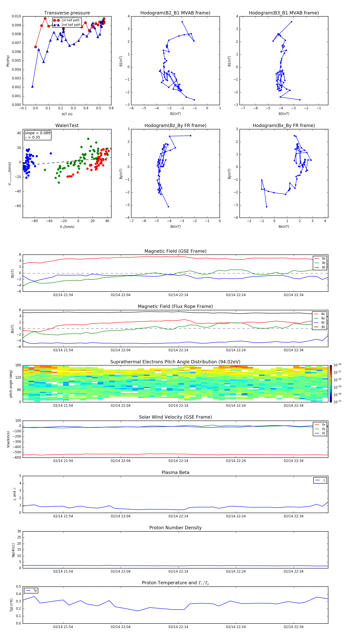Screen dimensions: 351x644
Task: Select the "Hodogram(Bx_By FR frame)" title
Action: [x=284, y=125]
